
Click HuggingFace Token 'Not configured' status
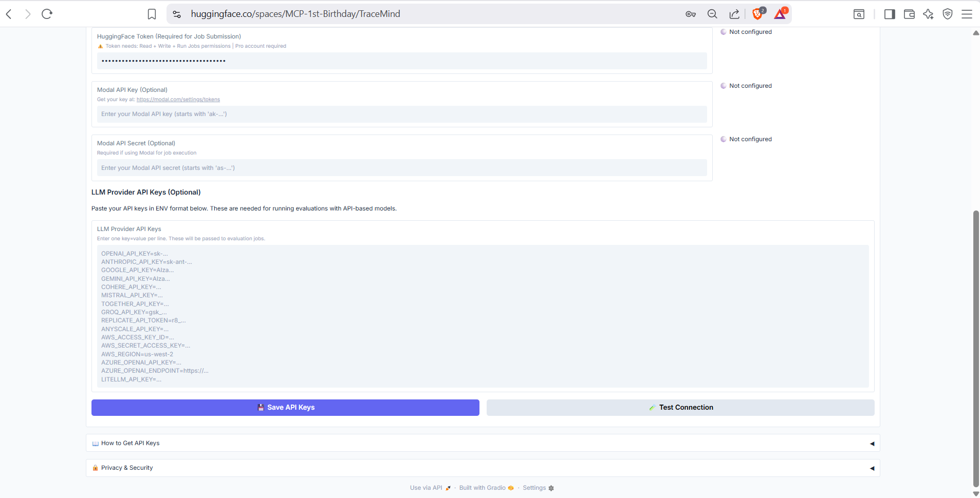[x=746, y=32]
